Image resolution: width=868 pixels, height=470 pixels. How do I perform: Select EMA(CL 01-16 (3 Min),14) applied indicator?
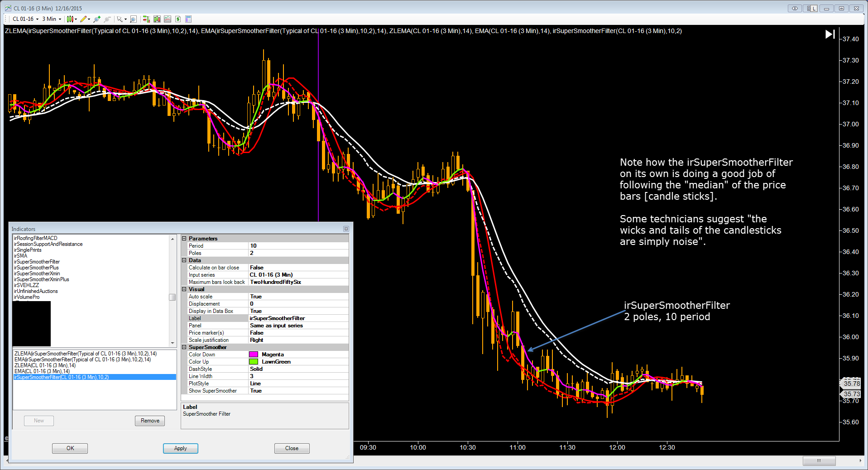click(42, 371)
